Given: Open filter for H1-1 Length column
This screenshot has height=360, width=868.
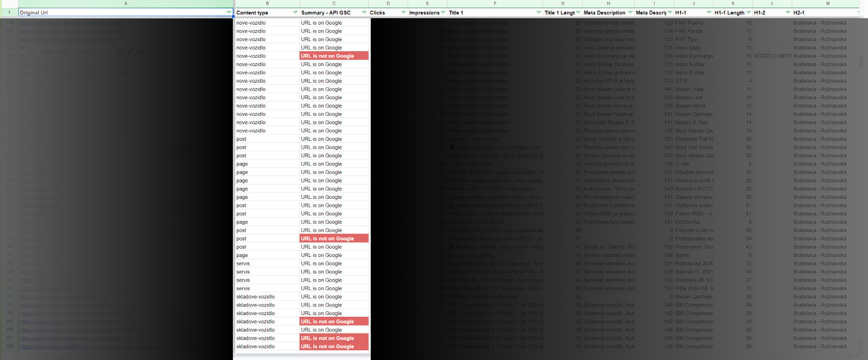Looking at the screenshot, I should (748, 13).
